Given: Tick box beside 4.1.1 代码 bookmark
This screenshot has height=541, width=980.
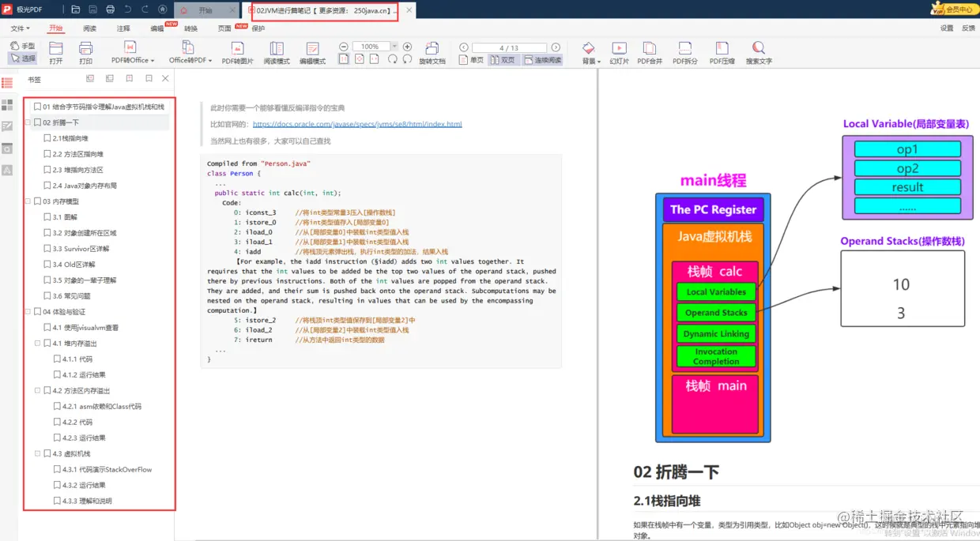Looking at the screenshot, I should (x=57, y=359).
